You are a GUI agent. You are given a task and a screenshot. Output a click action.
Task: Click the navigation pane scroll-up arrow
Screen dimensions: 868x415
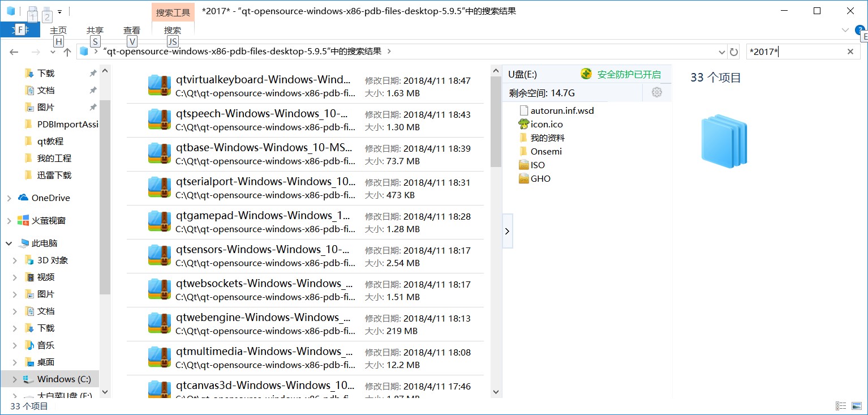(x=105, y=70)
